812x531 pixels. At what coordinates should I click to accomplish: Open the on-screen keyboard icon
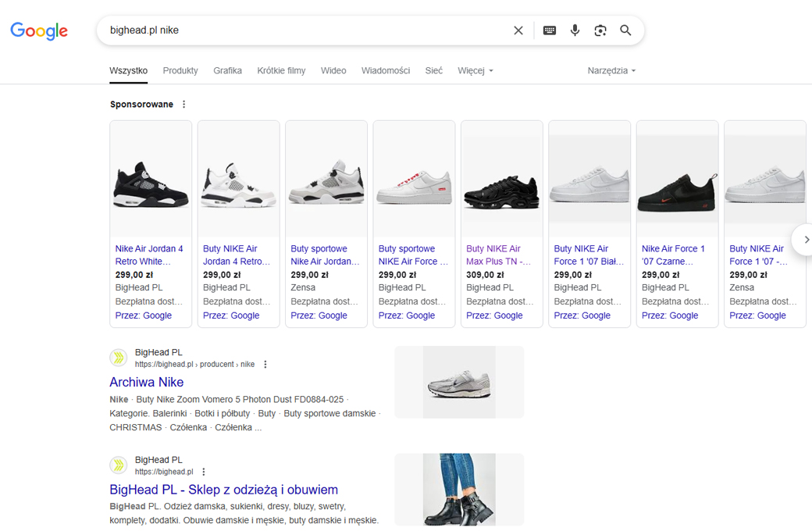(550, 30)
